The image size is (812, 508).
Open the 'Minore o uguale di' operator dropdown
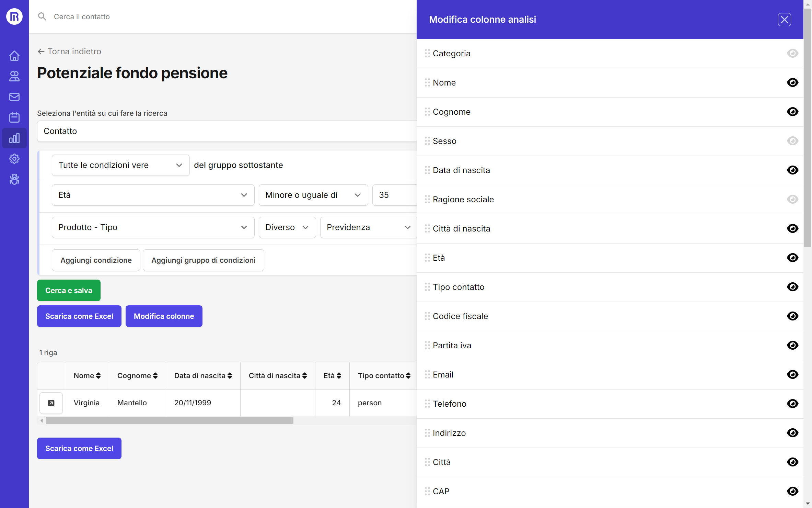(313, 195)
